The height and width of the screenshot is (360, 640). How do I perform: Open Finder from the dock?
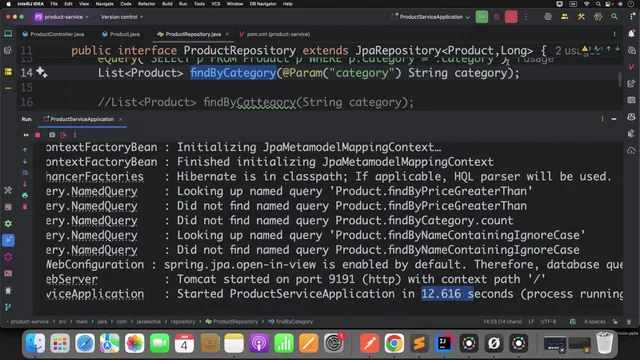(36, 343)
